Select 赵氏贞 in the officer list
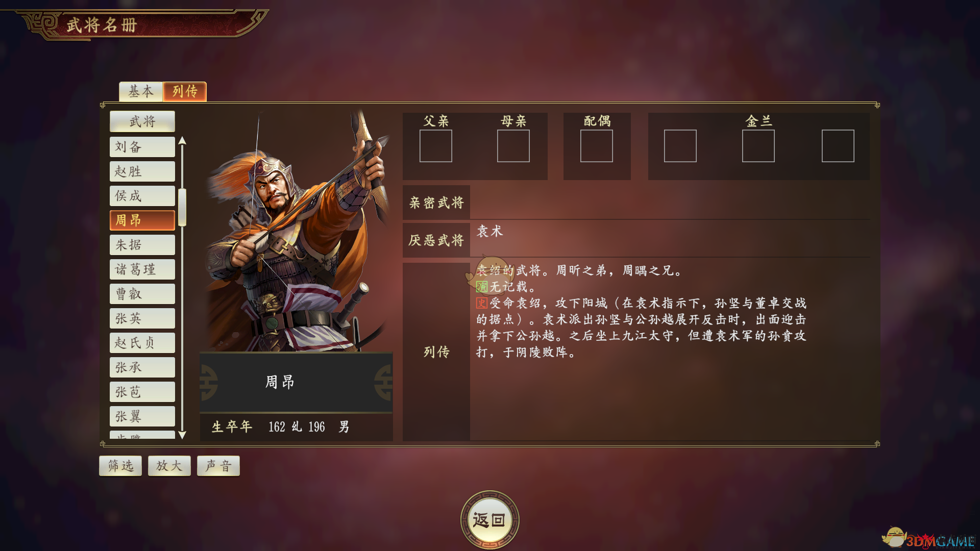 click(142, 343)
